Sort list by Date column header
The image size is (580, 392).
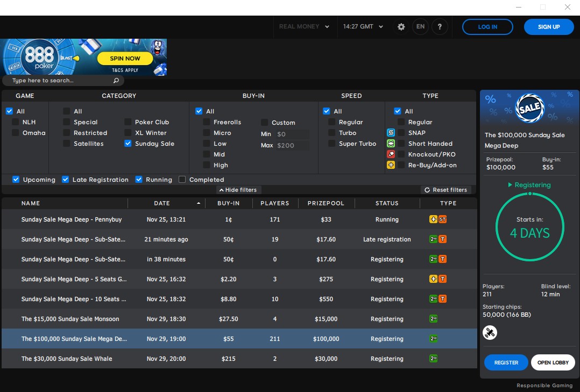coord(162,203)
